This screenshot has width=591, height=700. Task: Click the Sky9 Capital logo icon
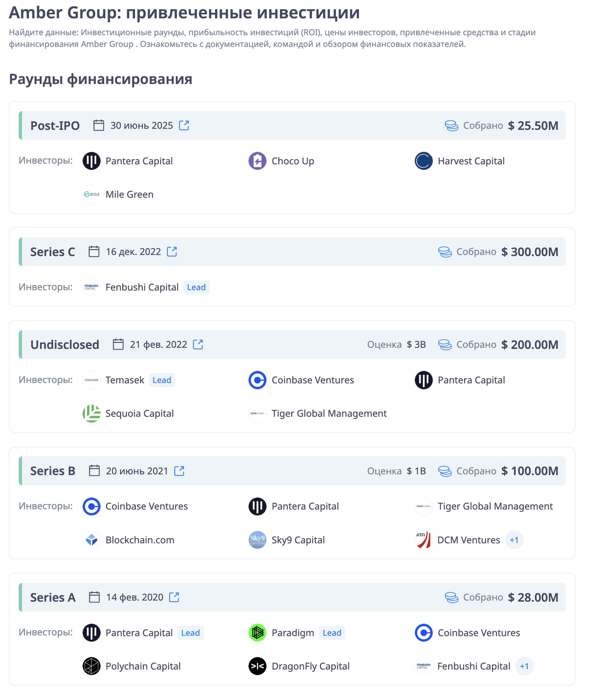257,540
